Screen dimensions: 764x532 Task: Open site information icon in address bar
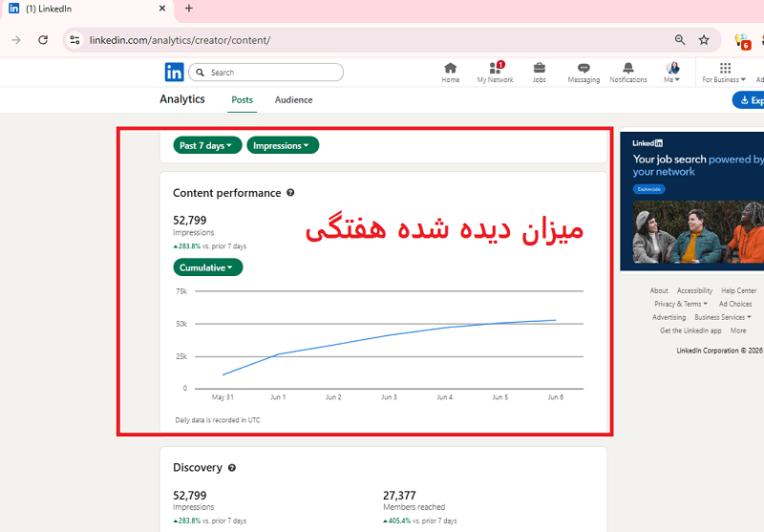[x=74, y=40]
